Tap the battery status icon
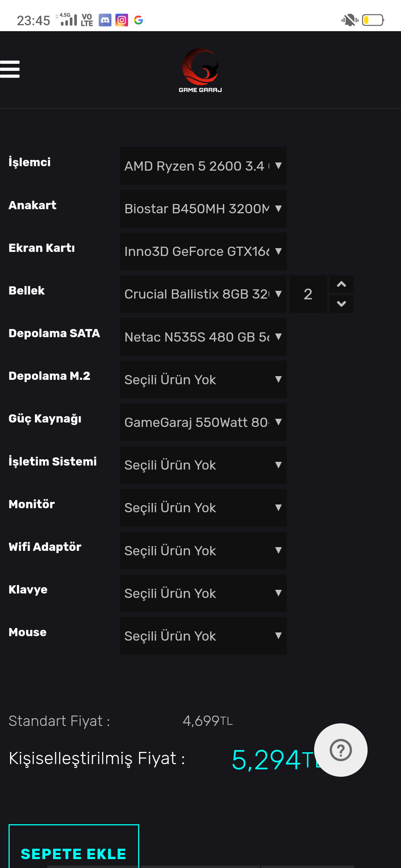This screenshot has height=868, width=401. coord(373,20)
